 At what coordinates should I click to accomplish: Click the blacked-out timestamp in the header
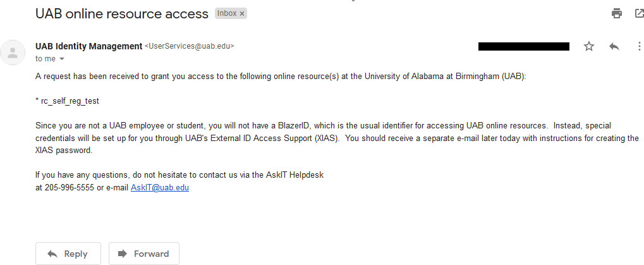coord(523,46)
